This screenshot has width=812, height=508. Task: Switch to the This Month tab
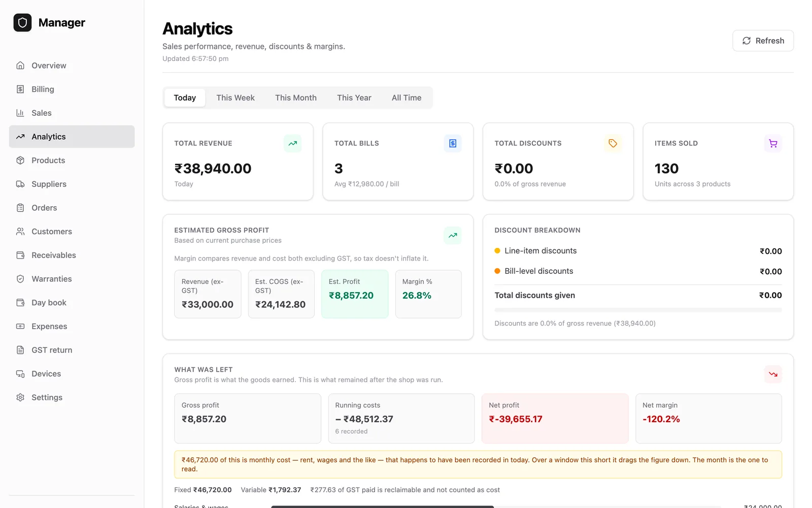click(296, 98)
